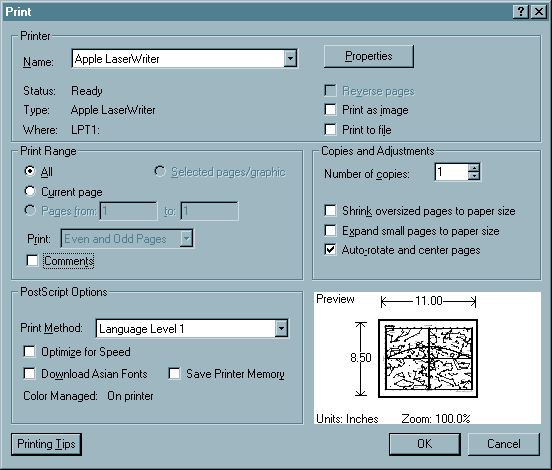Enable Shrink oversized pages to paper size
This screenshot has height=470, width=552.
(330, 211)
